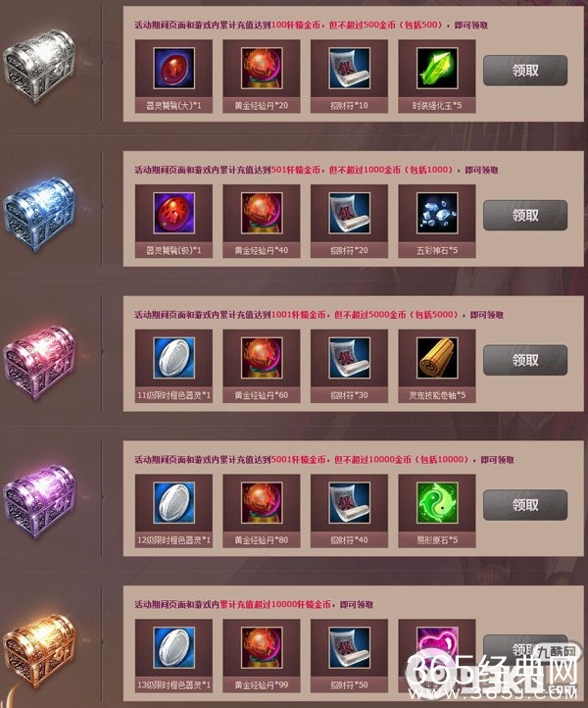This screenshot has width=588, height=708.
Task: Select the 招财符*20 scroll icon
Action: tap(349, 213)
